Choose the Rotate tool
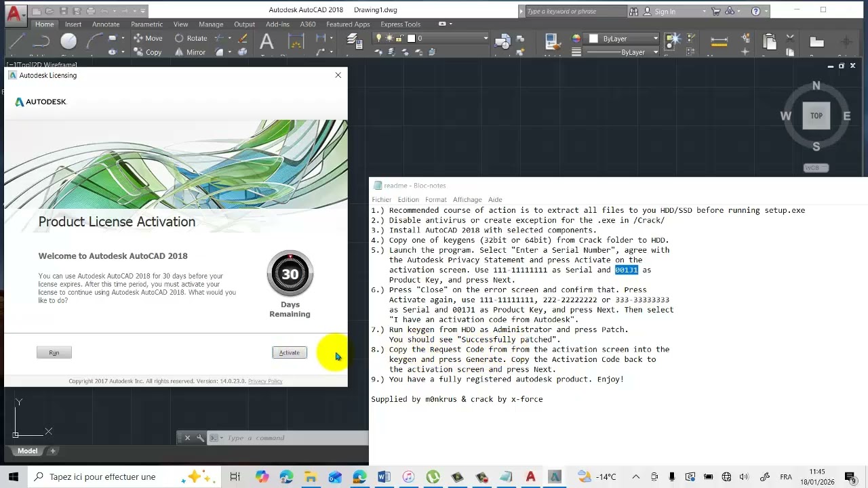The image size is (868, 488). click(x=191, y=39)
